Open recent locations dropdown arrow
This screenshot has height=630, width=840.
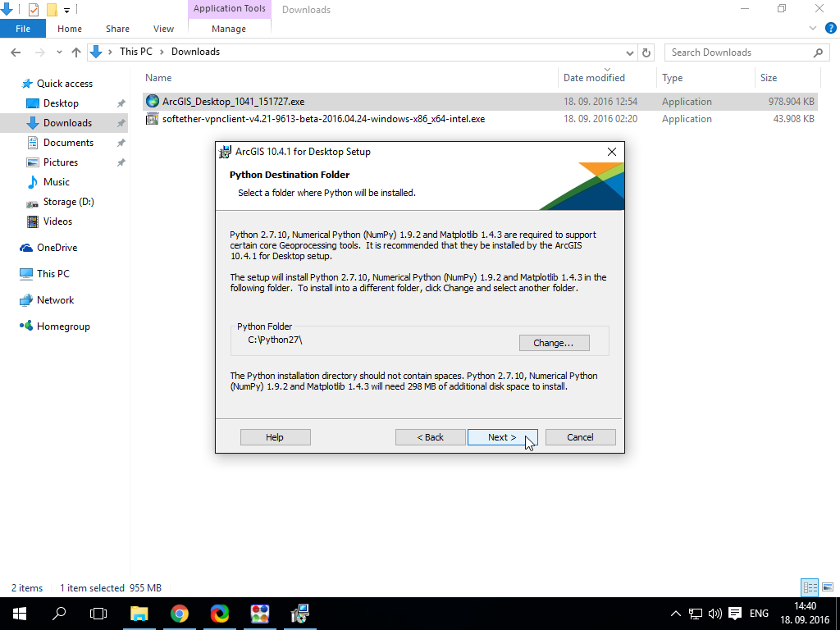coord(59,52)
